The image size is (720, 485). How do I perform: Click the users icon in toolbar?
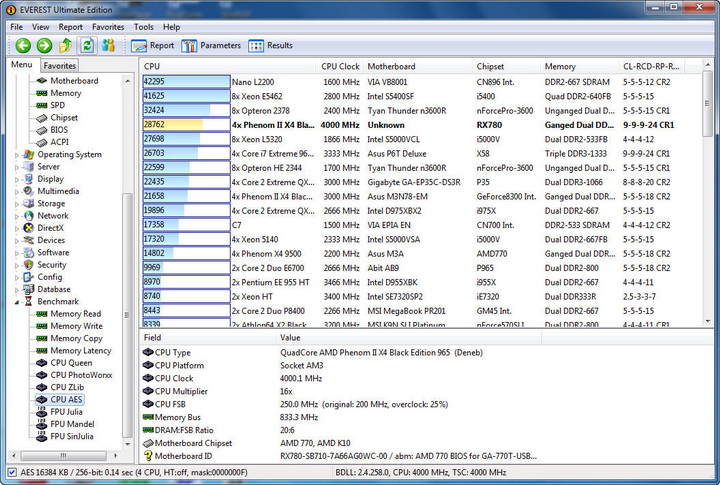(108, 45)
